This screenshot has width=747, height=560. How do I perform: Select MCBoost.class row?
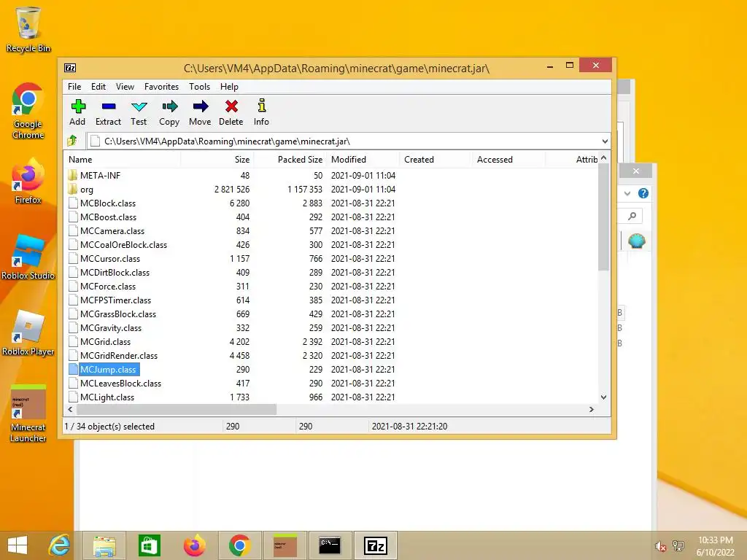[331, 217]
